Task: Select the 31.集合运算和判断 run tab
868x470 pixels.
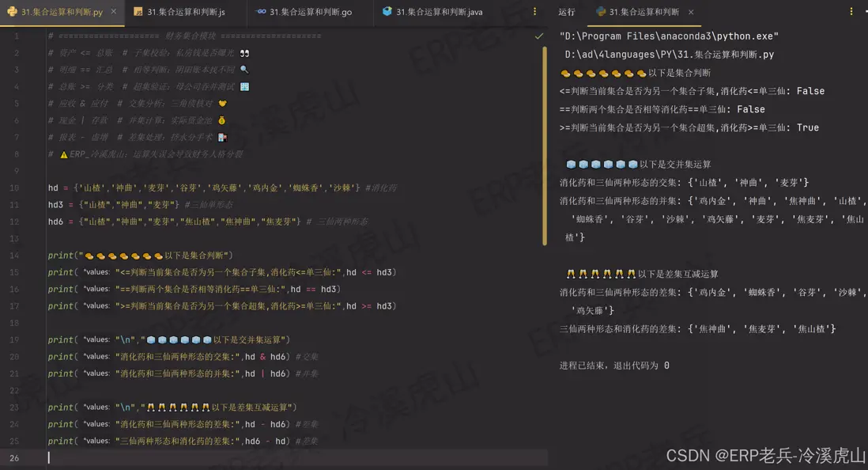Action: (643, 12)
